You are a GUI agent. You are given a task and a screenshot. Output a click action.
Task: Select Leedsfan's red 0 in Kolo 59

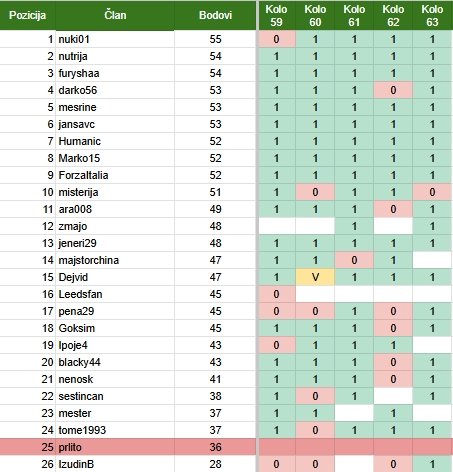tap(276, 294)
